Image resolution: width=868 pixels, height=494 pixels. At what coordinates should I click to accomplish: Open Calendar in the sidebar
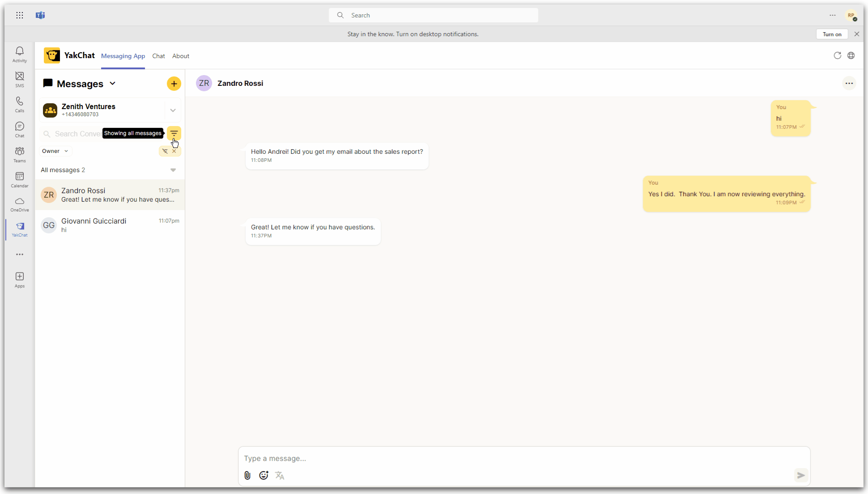coord(20,180)
